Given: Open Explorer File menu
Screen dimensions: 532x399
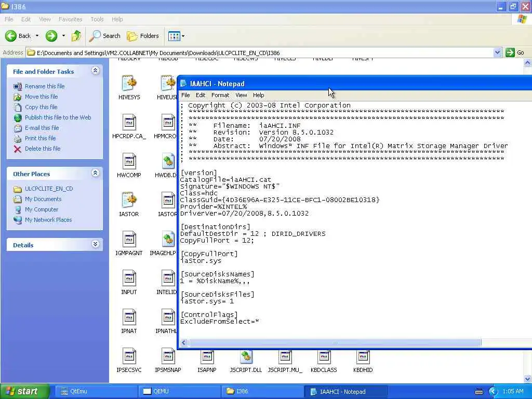Looking at the screenshot, I should coord(9,19).
